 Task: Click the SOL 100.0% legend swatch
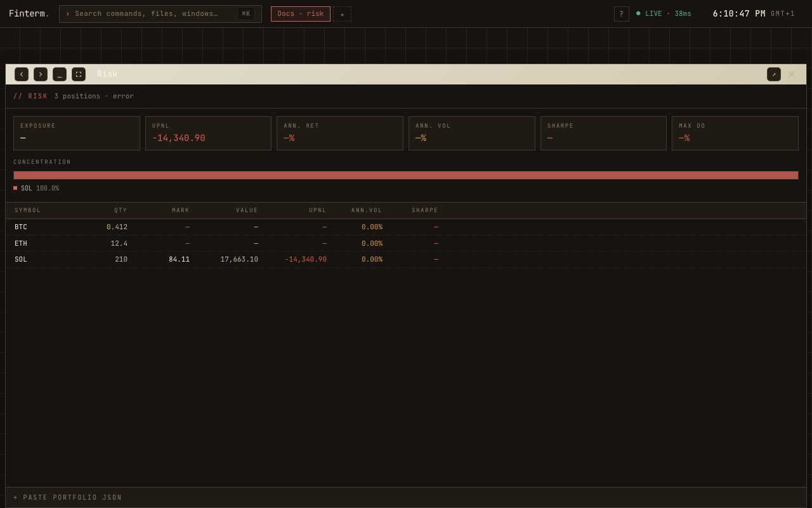(x=15, y=188)
